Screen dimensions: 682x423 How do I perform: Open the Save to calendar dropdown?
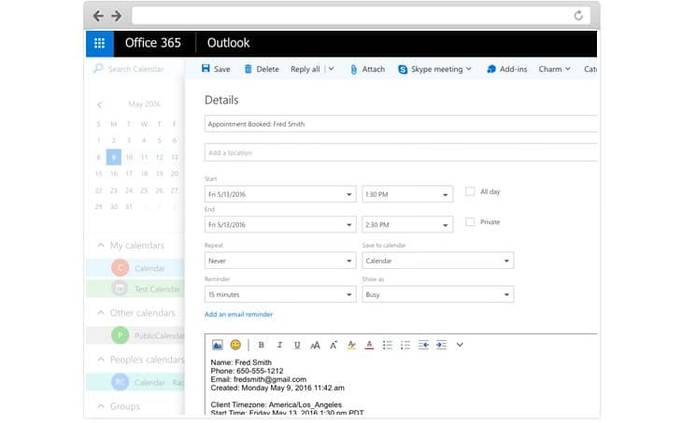(x=438, y=261)
